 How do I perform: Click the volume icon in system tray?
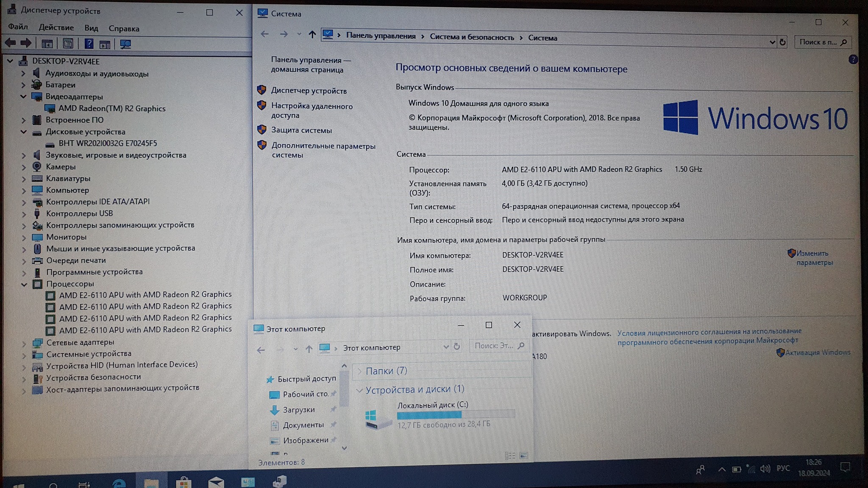(765, 469)
